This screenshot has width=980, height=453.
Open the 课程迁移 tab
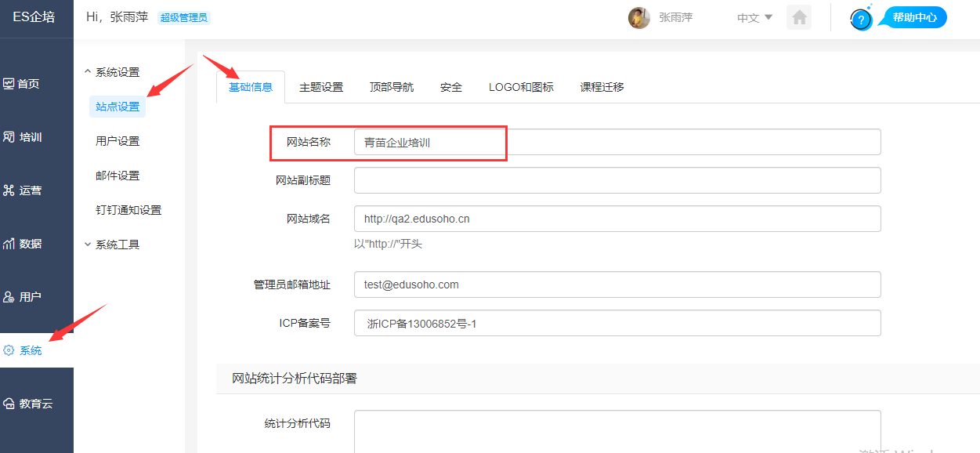[x=602, y=87]
